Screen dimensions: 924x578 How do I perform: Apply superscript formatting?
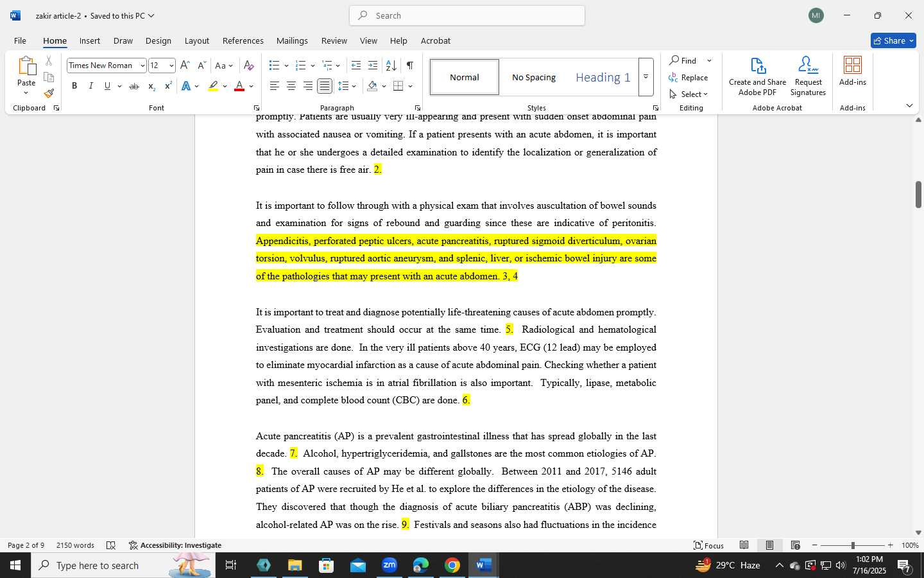point(168,86)
